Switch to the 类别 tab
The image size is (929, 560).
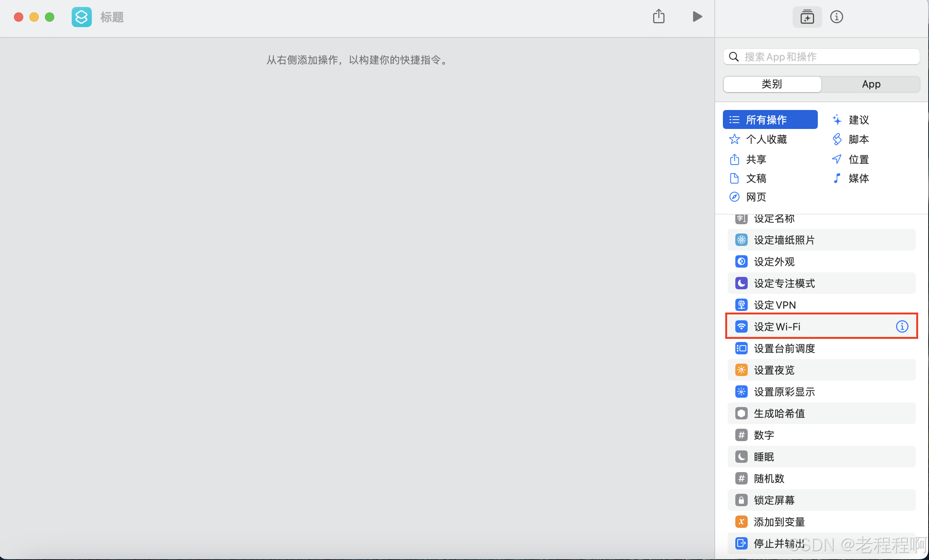tap(772, 84)
